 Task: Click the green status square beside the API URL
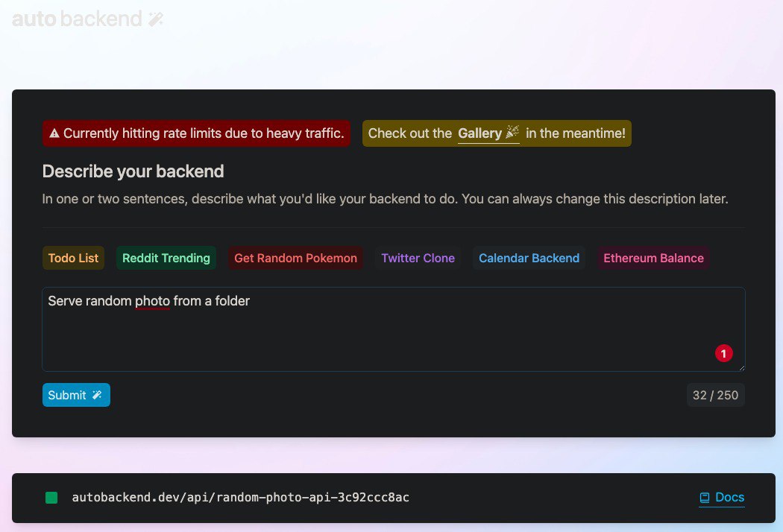pos(51,498)
